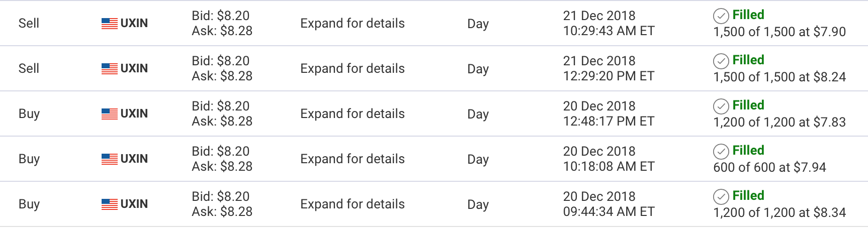Click the Filled checkmark icon for the $7.90 order
Screen dimensions: 868x230
[721, 17]
